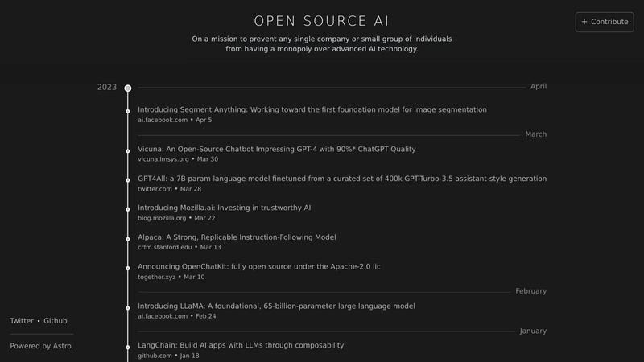This screenshot has height=362, width=644.
Task: Open the Segment Anything article link
Action: tap(312, 109)
